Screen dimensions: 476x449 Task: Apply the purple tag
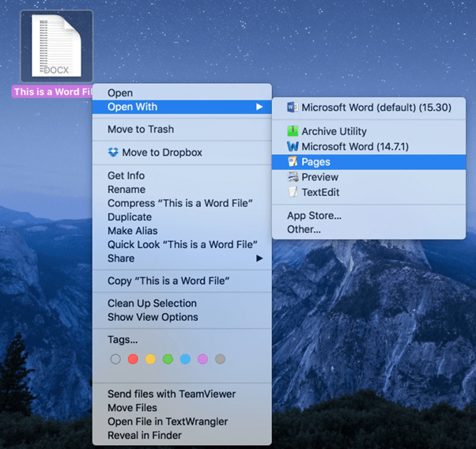coord(202,359)
